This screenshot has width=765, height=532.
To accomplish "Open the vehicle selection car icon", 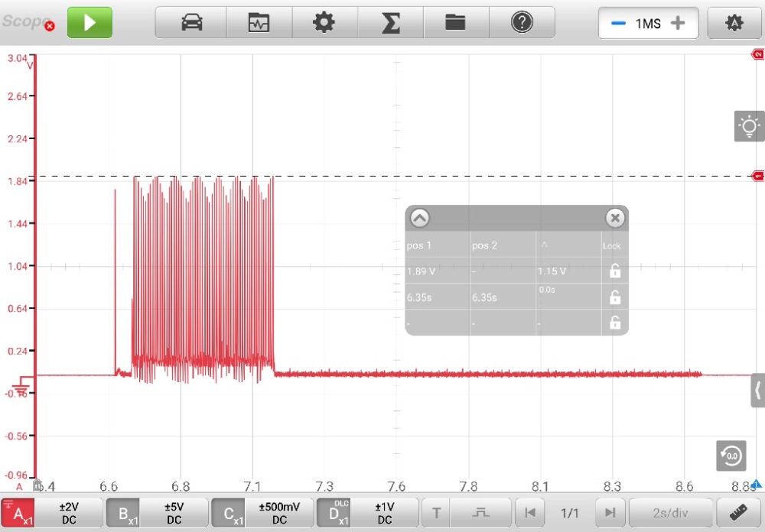I will tap(191, 23).
